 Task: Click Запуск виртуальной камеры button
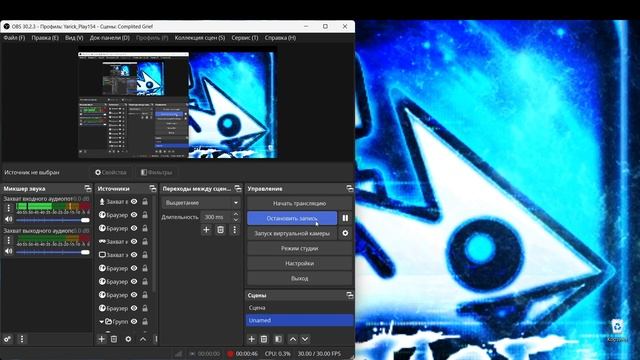point(292,233)
